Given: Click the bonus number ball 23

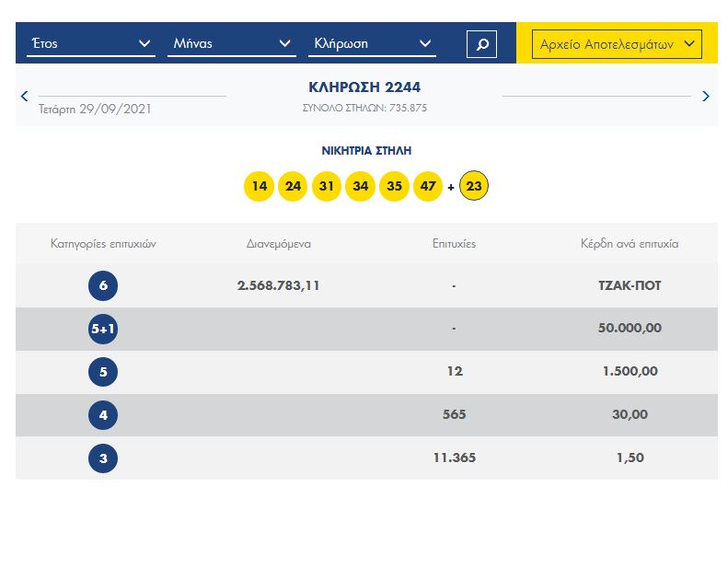Looking at the screenshot, I should coord(474,187).
